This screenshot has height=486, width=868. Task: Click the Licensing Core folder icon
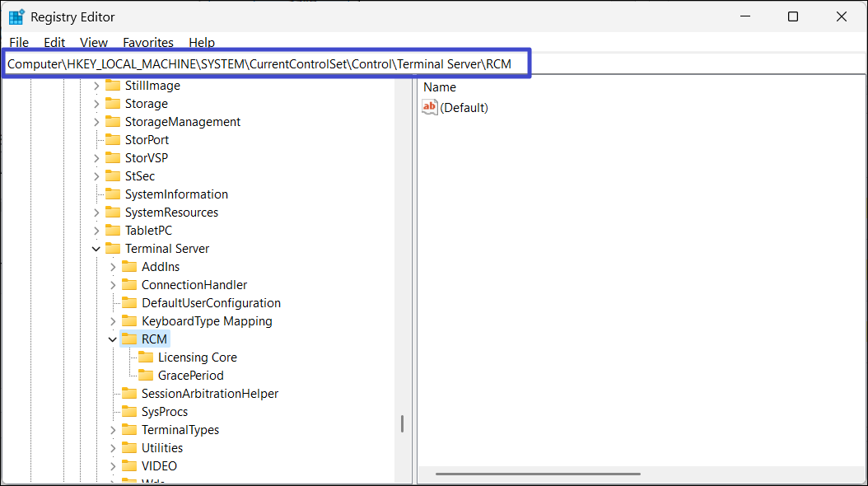point(146,357)
